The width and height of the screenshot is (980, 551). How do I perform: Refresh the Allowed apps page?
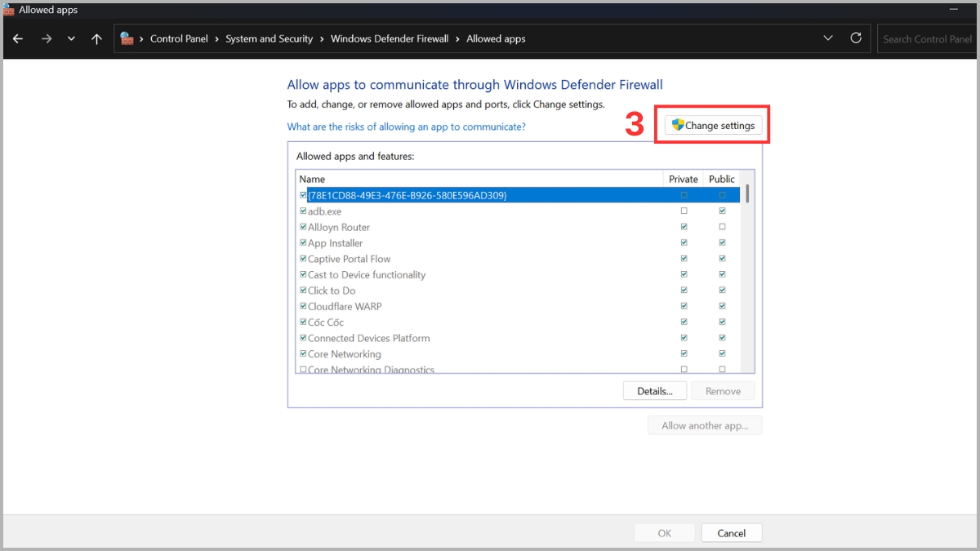click(856, 38)
